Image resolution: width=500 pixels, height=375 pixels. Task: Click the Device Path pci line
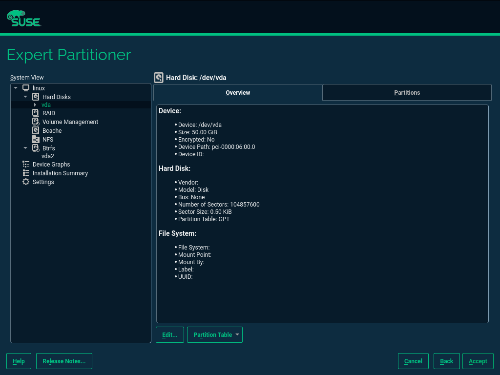(217, 147)
